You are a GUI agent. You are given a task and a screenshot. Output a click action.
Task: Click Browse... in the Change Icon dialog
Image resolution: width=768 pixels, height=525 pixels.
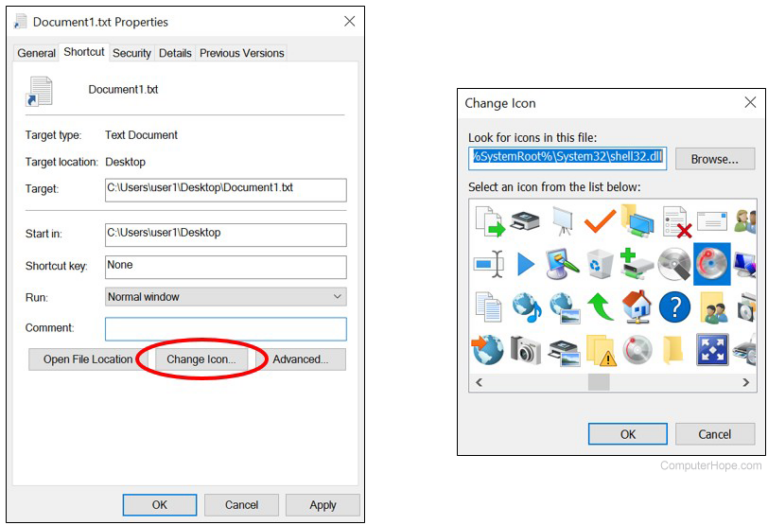pyautogui.click(x=715, y=159)
